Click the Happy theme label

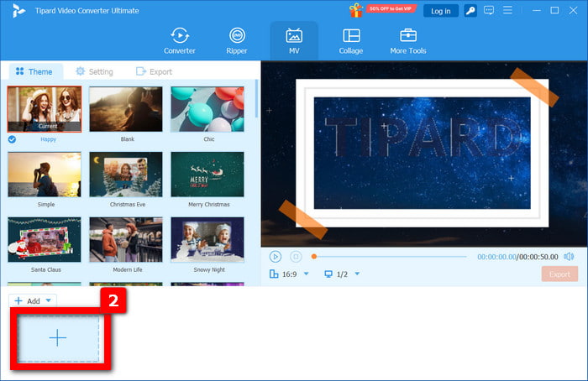[x=49, y=139]
